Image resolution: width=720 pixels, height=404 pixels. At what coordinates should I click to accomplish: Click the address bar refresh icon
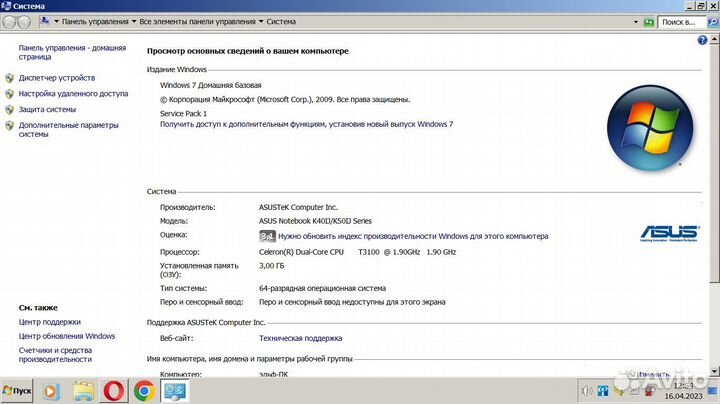(649, 22)
